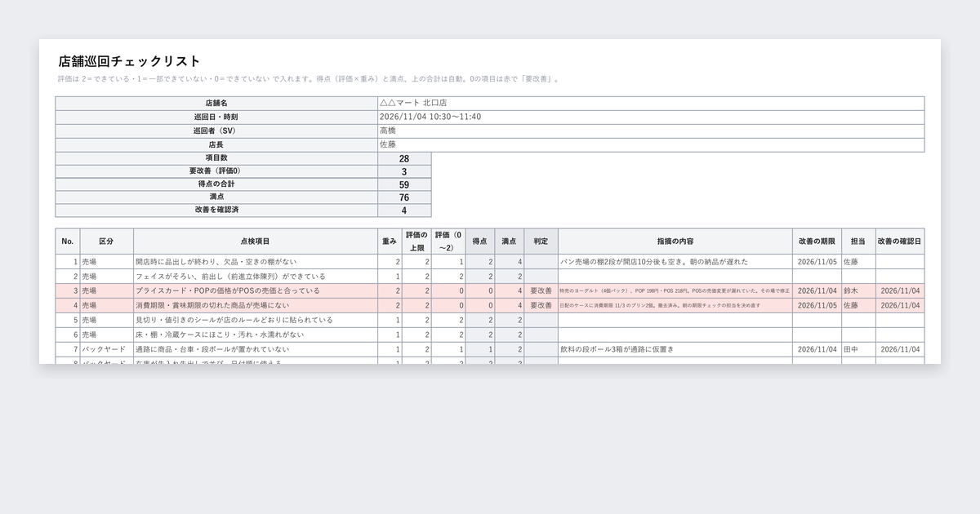Select the store name cell "△△マート 北口店"
The height and width of the screenshot is (514, 980).
tap(651, 104)
